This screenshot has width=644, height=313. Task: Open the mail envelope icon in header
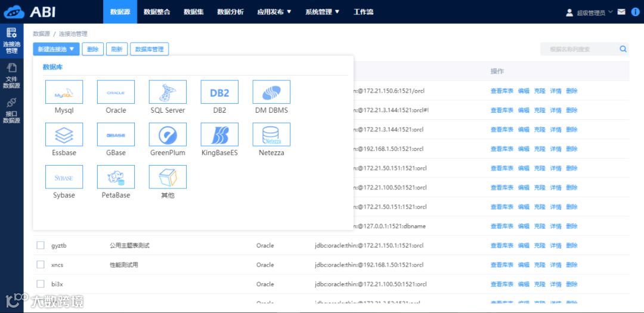click(x=621, y=12)
